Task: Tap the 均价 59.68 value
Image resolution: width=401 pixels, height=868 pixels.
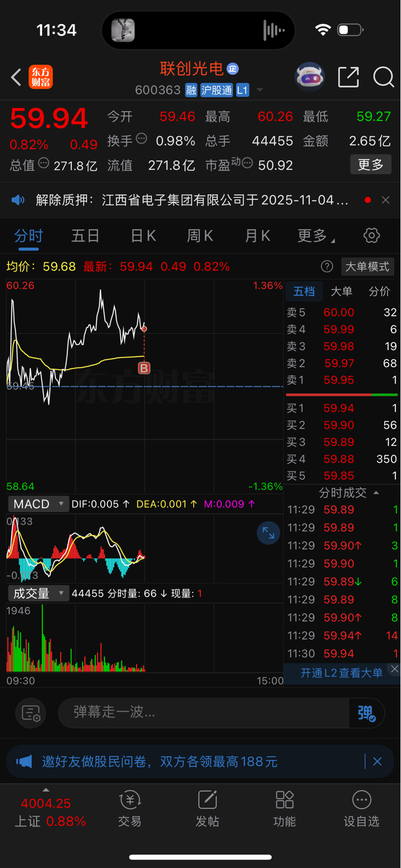Action: [59, 267]
